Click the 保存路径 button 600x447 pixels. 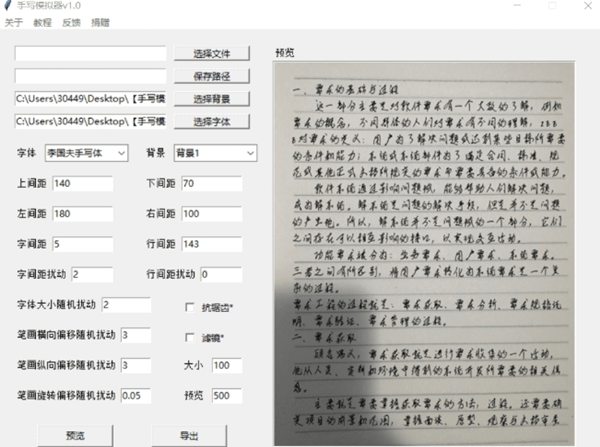[x=212, y=76]
